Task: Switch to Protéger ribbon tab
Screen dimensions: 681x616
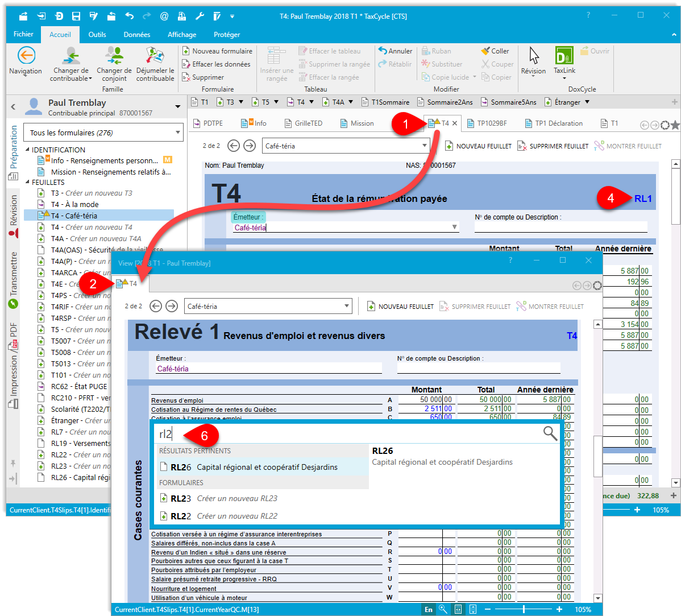Action: (x=227, y=34)
